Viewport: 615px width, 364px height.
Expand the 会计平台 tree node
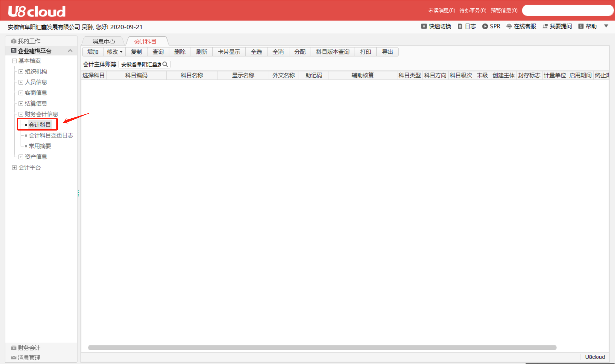[14, 167]
